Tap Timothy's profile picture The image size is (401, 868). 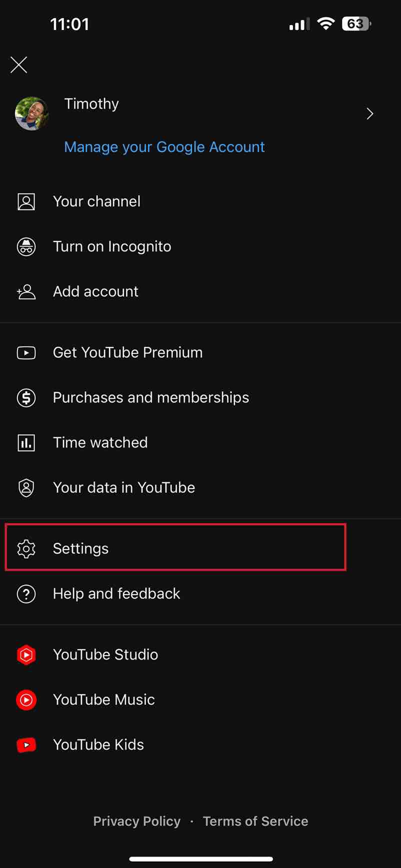click(x=32, y=113)
